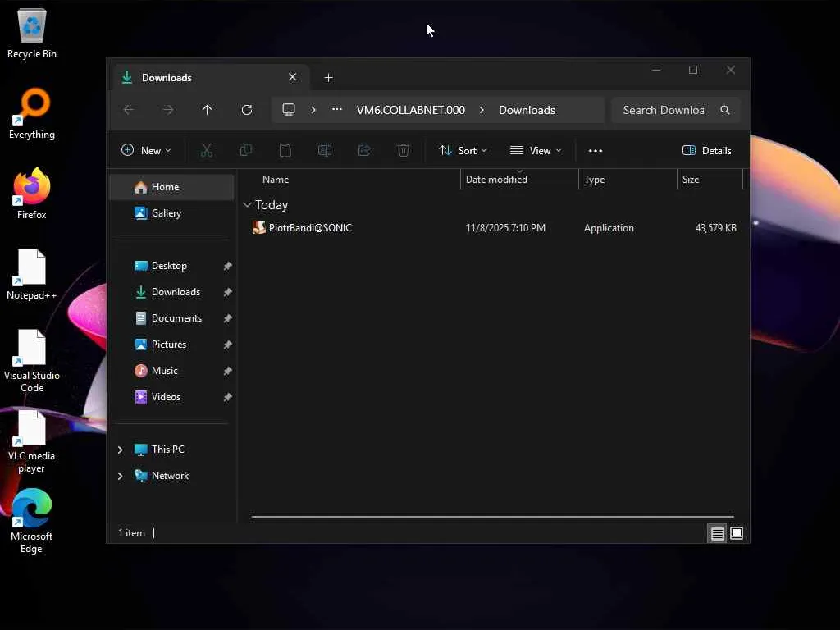
Task: Open the See more ellipsis menu
Action: (596, 151)
